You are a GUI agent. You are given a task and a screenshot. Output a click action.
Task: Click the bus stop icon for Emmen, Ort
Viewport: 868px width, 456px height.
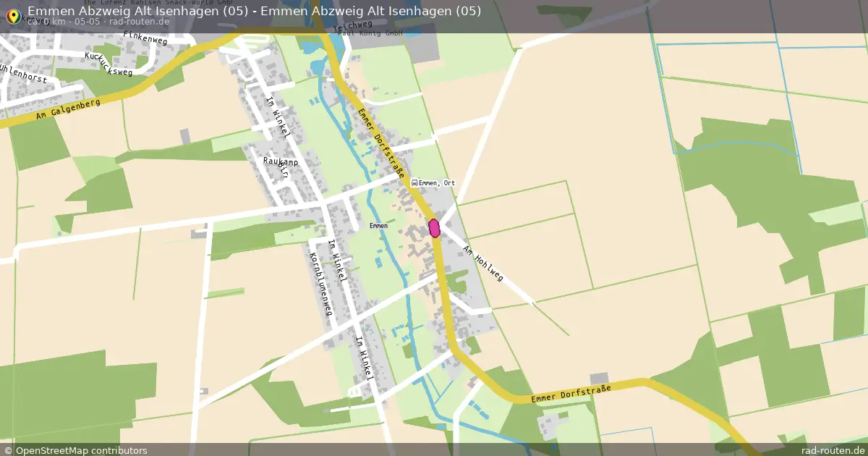point(414,182)
